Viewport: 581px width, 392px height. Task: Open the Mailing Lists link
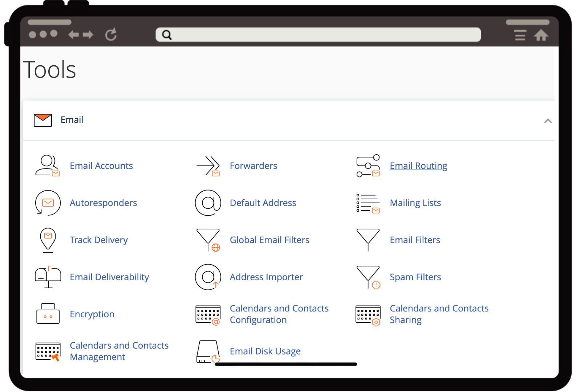(415, 203)
